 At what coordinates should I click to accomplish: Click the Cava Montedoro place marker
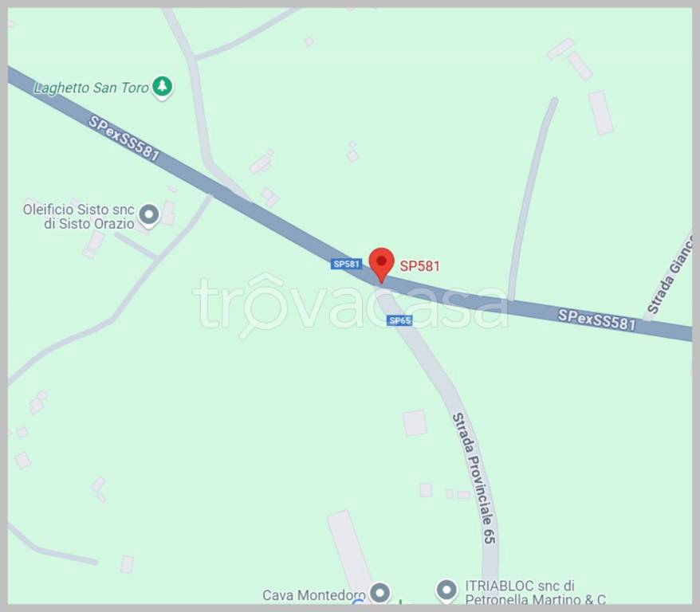click(380, 593)
